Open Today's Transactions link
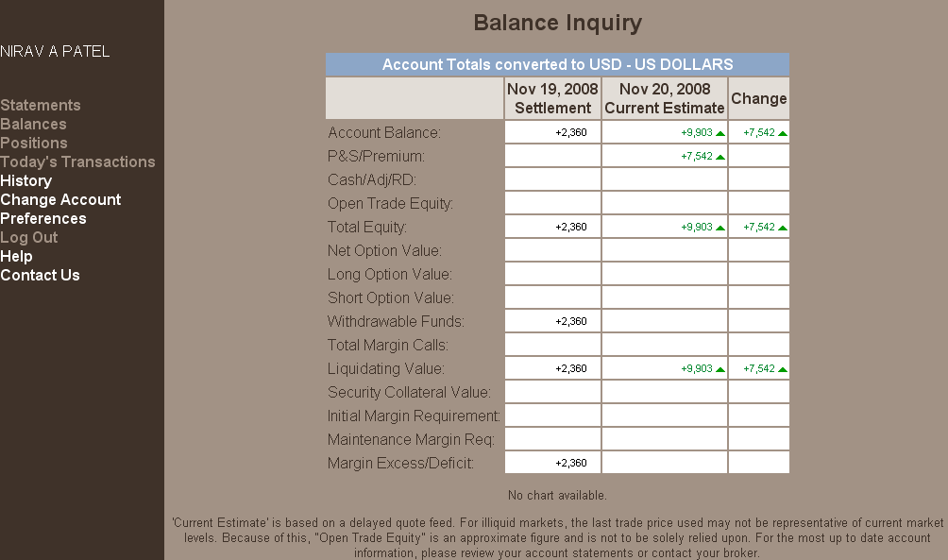 (77, 161)
